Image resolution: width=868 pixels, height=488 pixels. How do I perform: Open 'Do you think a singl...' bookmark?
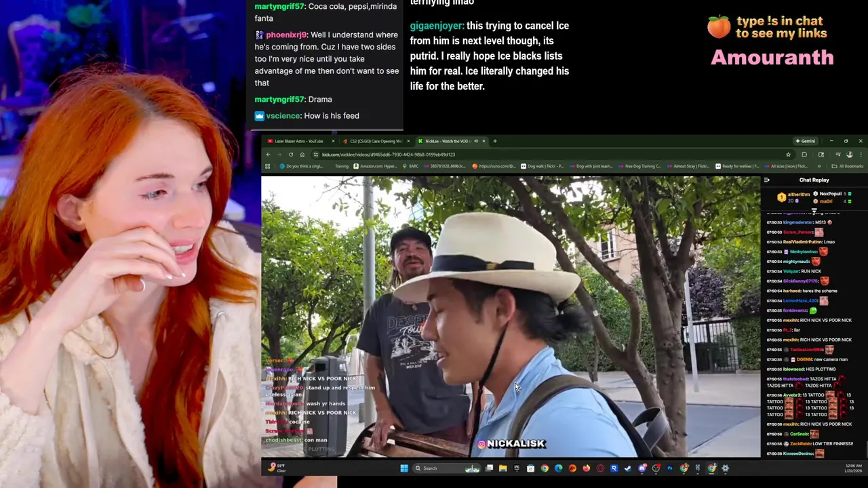301,166
